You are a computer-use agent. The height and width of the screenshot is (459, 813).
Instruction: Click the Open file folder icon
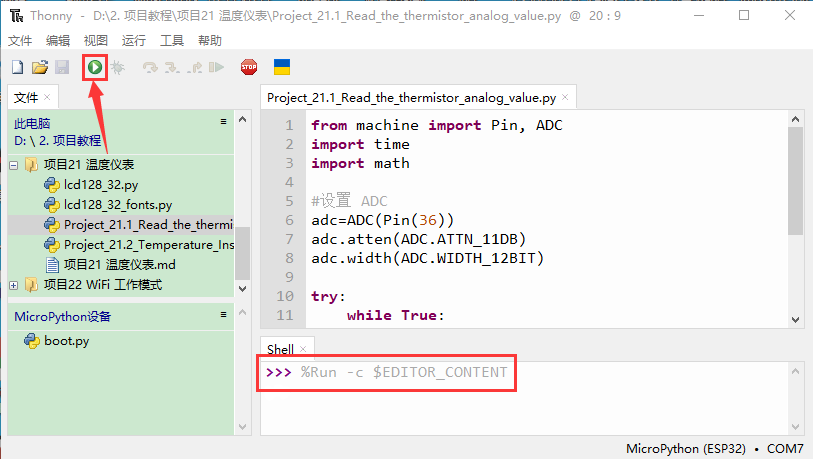40,67
